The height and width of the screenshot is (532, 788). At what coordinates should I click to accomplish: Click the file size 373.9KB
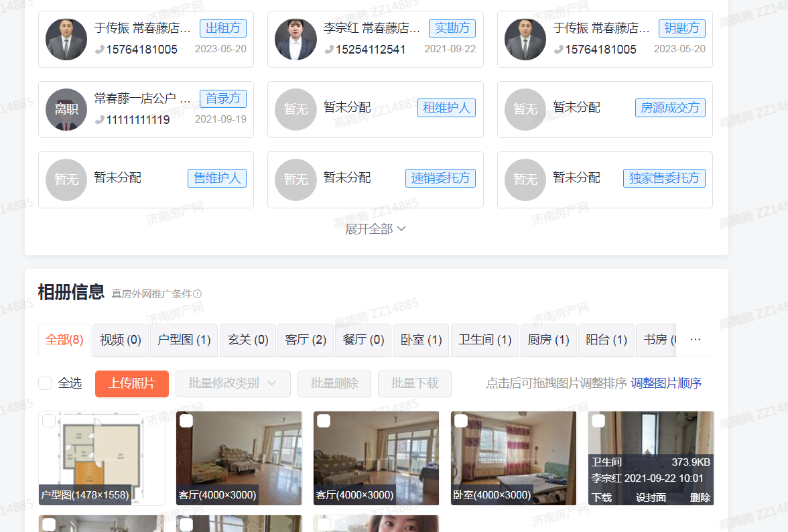click(691, 462)
